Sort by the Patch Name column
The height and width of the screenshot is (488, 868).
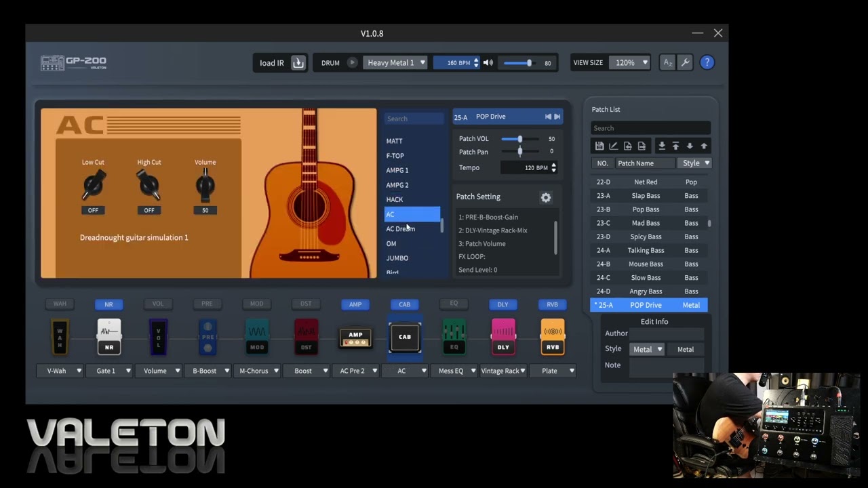point(645,163)
